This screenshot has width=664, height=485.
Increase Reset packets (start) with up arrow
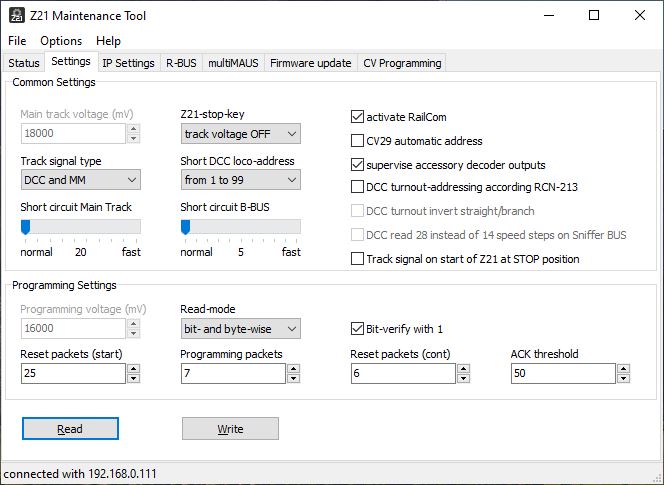[x=133, y=368]
